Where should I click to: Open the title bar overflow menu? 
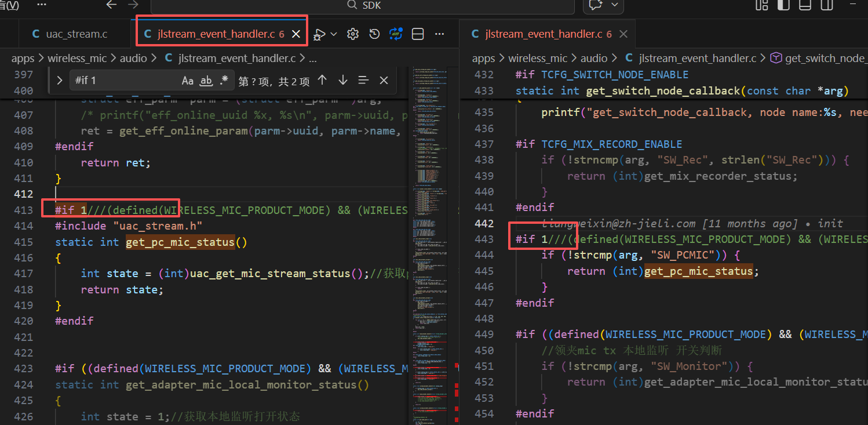[x=42, y=4]
